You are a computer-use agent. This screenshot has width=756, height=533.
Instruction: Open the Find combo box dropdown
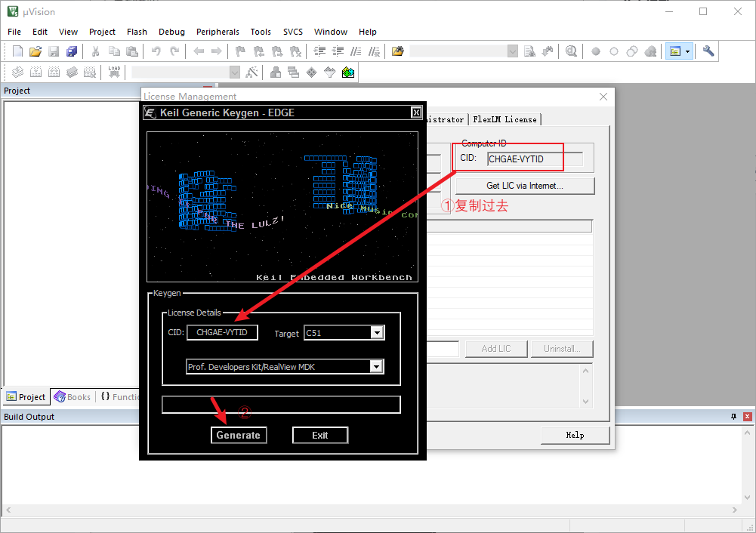click(x=513, y=51)
